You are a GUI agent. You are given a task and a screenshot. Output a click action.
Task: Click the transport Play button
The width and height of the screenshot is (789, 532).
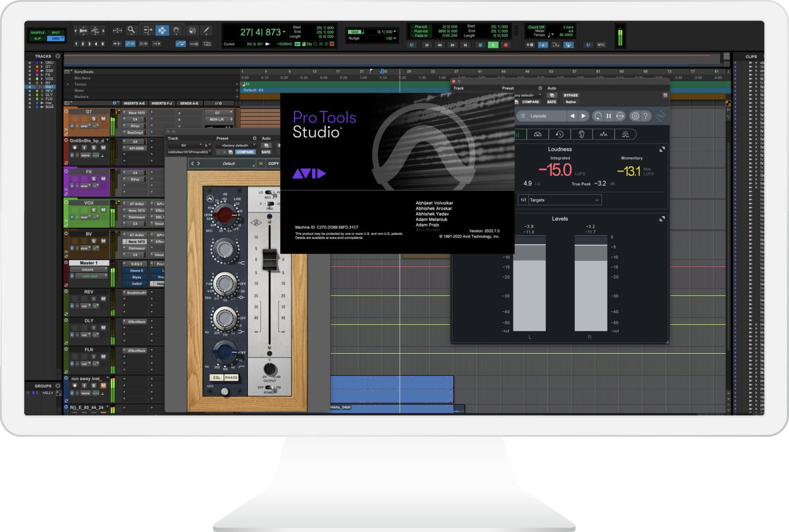tap(493, 45)
